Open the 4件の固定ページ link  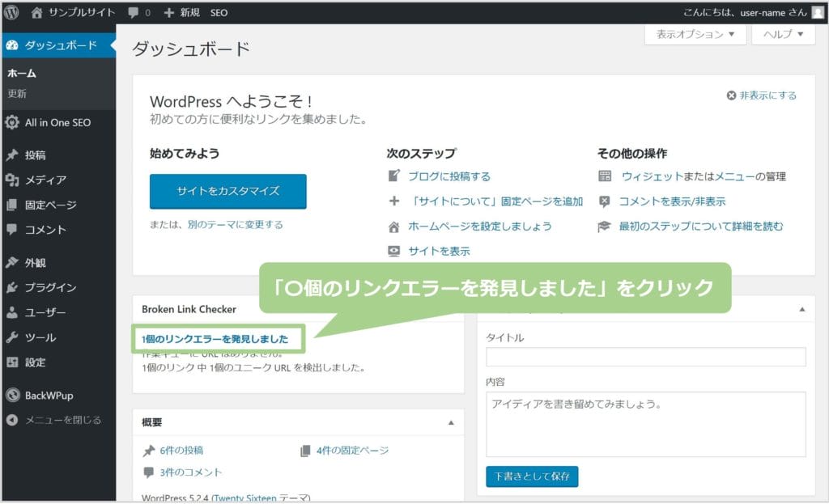tap(353, 451)
